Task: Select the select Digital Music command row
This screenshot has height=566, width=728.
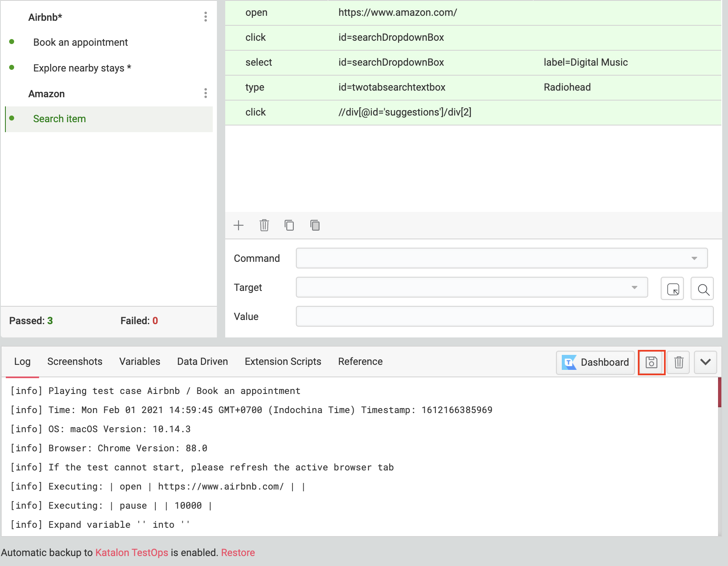Action: point(473,62)
